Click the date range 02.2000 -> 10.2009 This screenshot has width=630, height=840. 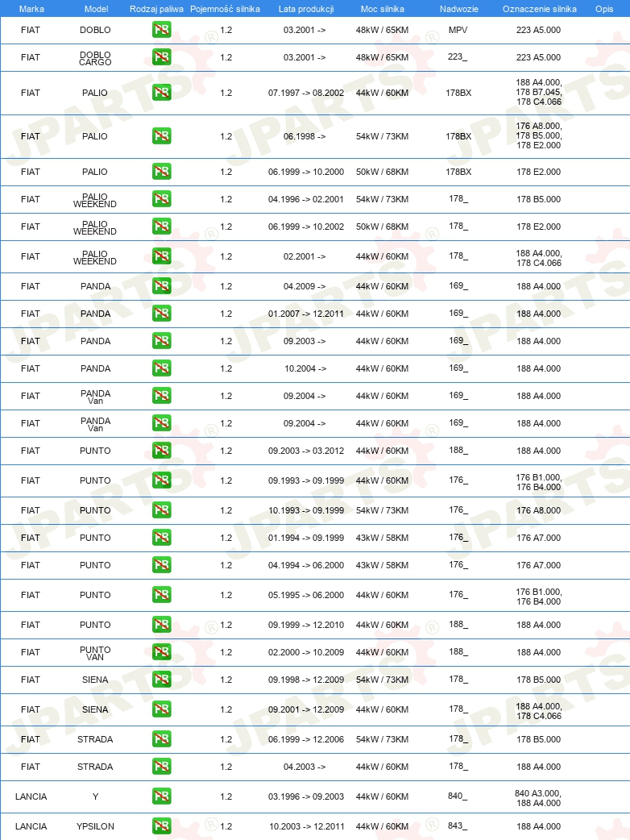(x=306, y=652)
